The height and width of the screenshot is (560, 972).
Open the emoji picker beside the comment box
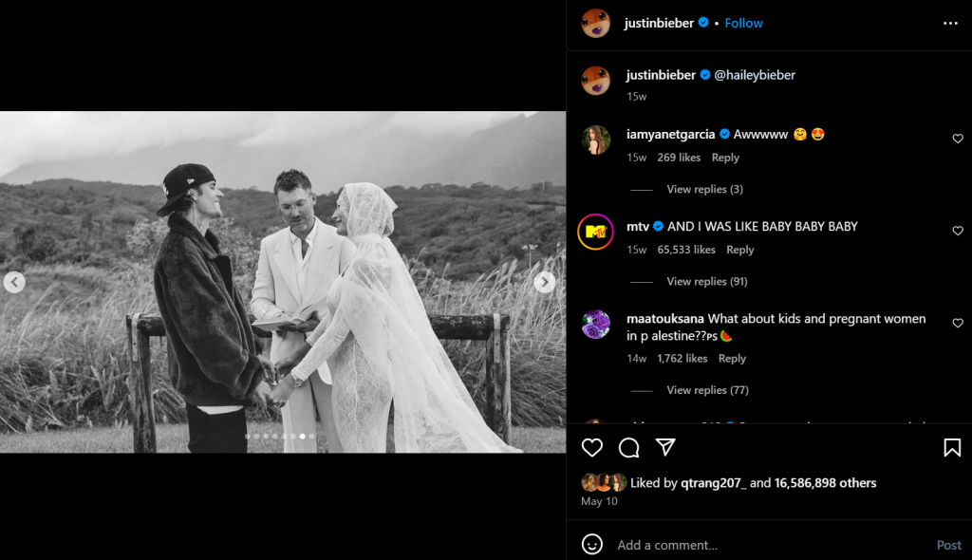tap(590, 545)
